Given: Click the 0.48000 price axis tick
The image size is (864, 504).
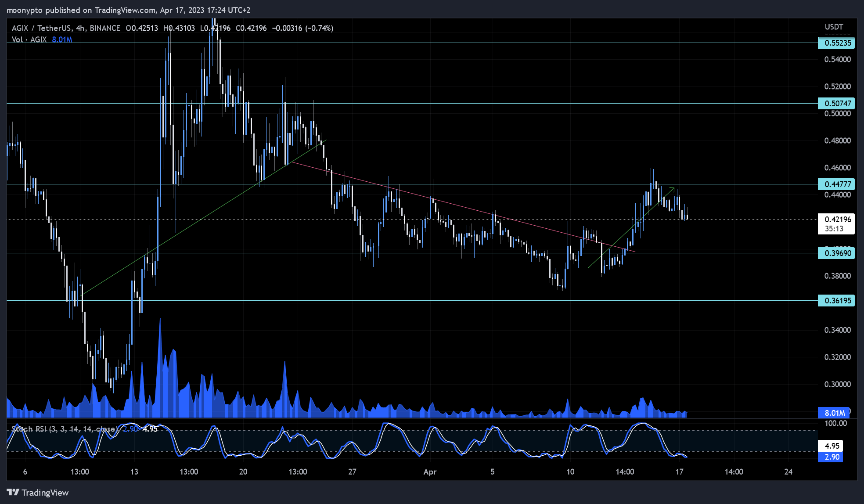Looking at the screenshot, I should click(x=838, y=140).
